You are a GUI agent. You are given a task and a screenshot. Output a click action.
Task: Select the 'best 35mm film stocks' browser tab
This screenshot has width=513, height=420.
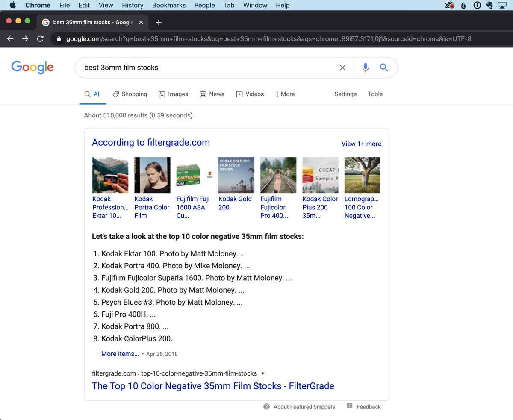coord(93,22)
